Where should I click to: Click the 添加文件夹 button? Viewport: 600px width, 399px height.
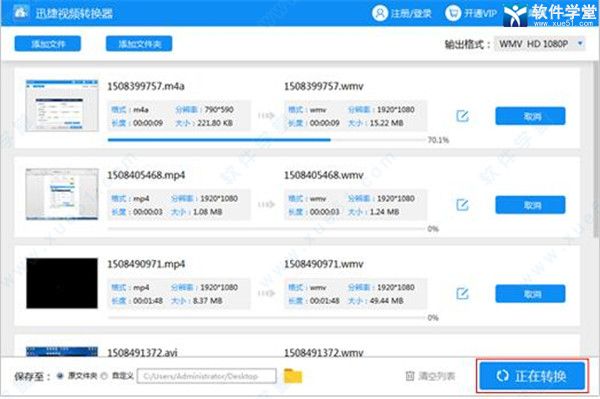[x=139, y=44]
